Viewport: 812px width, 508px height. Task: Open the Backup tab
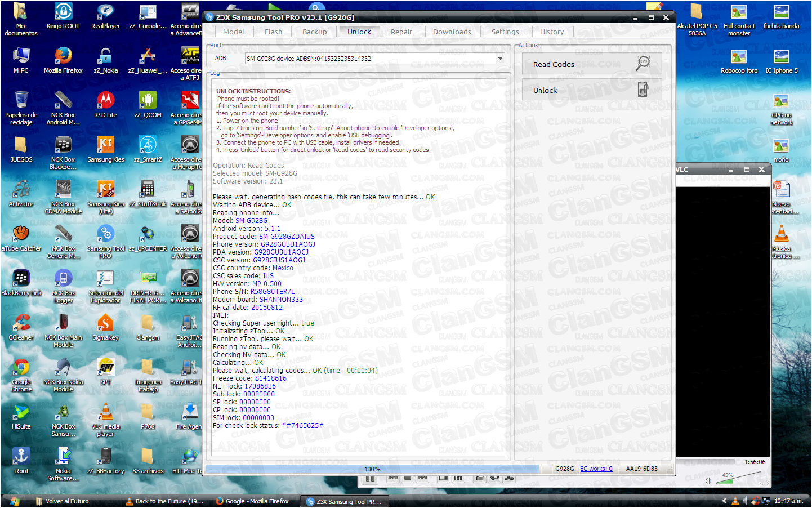314,32
